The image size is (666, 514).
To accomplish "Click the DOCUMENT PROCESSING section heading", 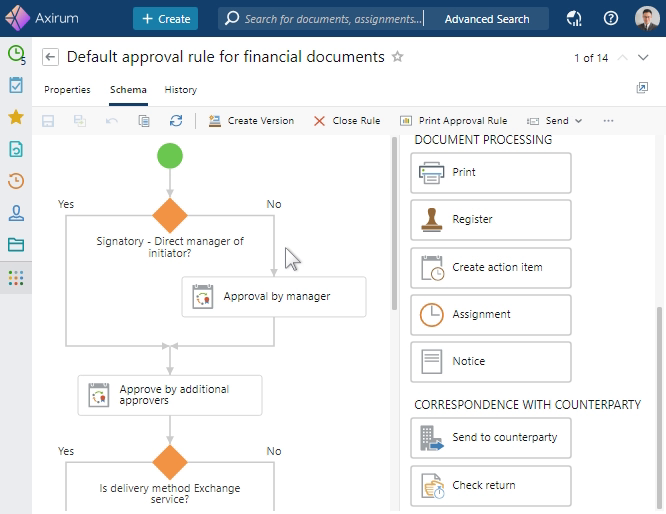I will 483,140.
